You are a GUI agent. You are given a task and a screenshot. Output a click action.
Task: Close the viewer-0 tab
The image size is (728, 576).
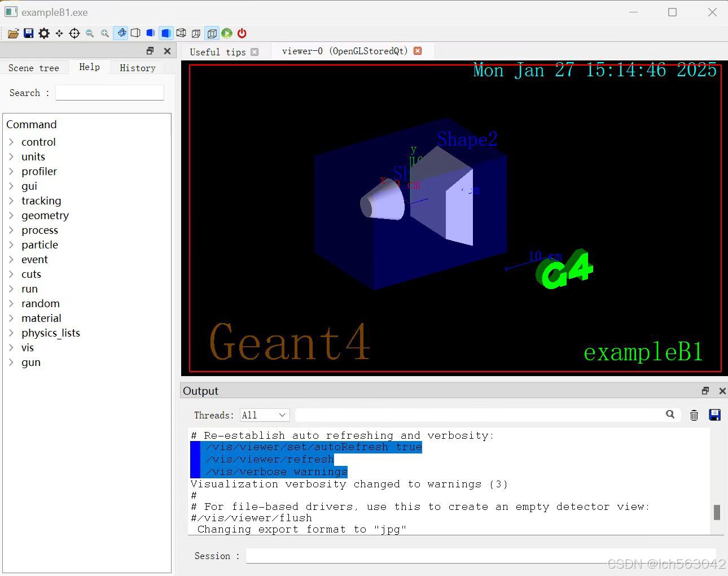pyautogui.click(x=418, y=51)
